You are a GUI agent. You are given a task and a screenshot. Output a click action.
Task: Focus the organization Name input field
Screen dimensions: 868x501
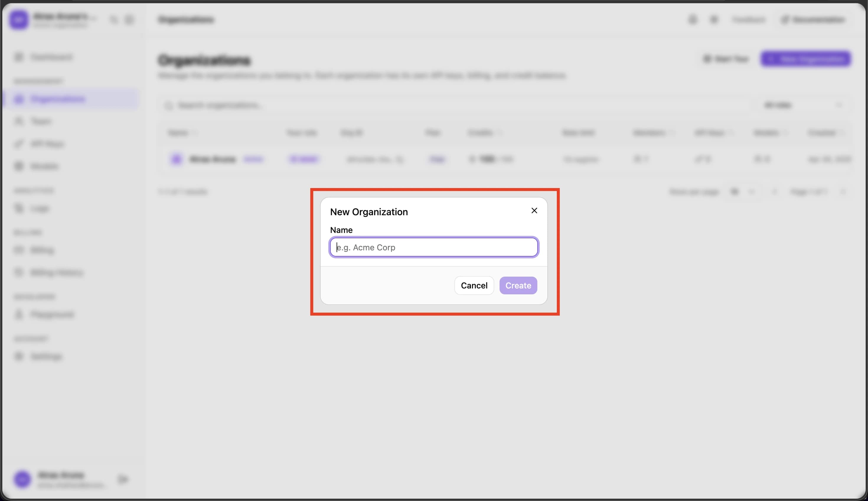click(x=434, y=247)
